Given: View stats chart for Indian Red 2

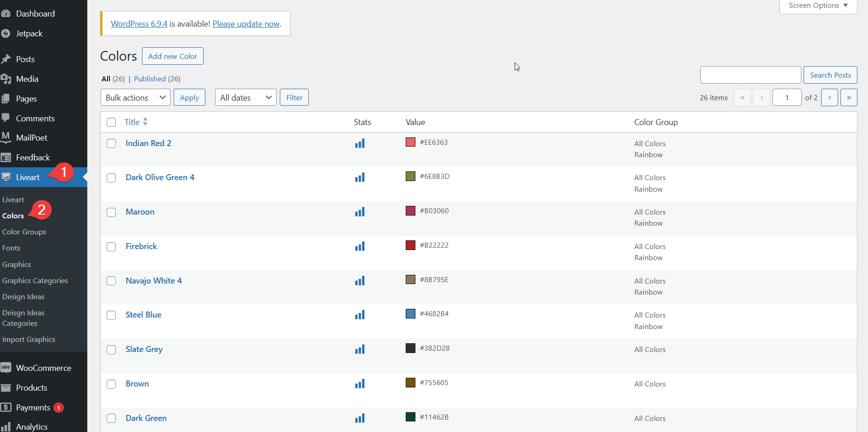Looking at the screenshot, I should 360,143.
